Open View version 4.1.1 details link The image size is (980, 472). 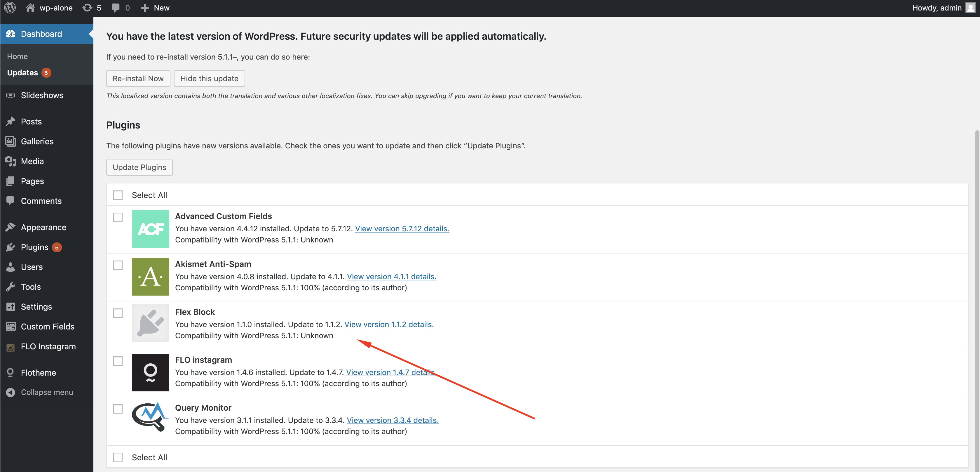coord(391,277)
